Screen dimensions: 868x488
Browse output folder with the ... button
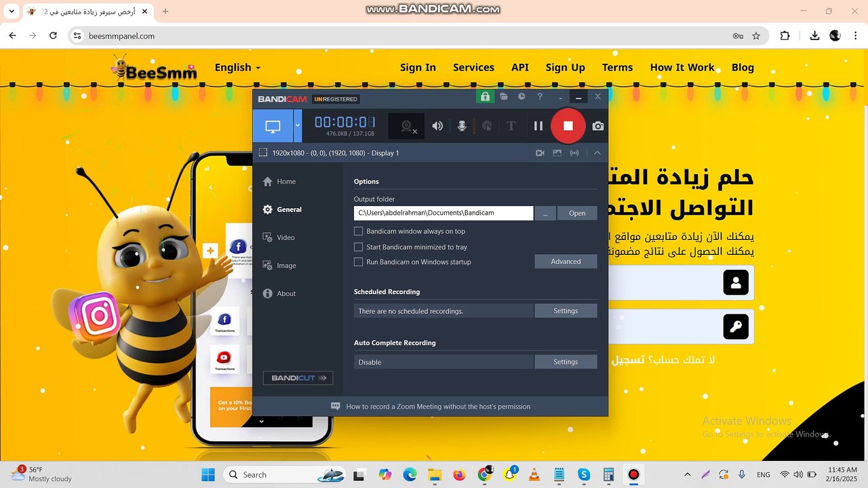pos(545,213)
